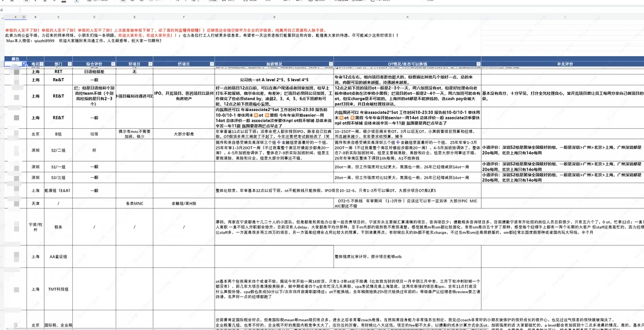Click the AA鉴证组 department cell
The height and width of the screenshot is (330, 644).
click(58, 257)
